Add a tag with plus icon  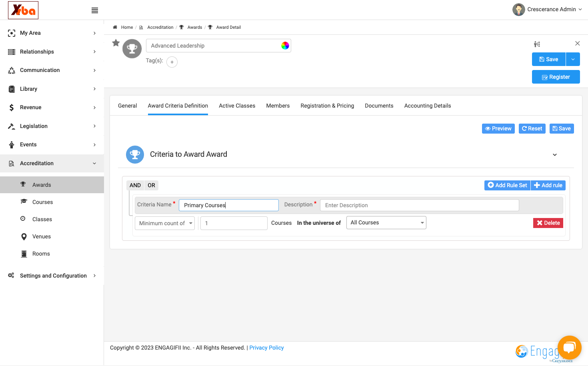point(172,62)
